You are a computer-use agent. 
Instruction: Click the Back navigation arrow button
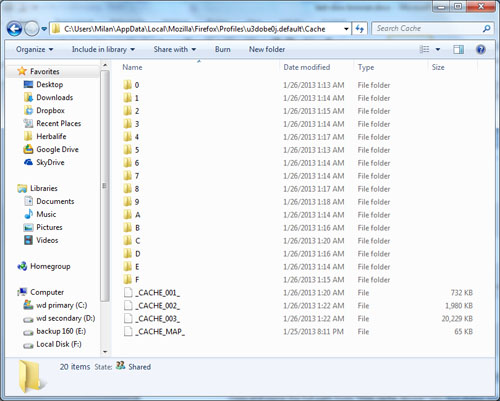click(14, 29)
